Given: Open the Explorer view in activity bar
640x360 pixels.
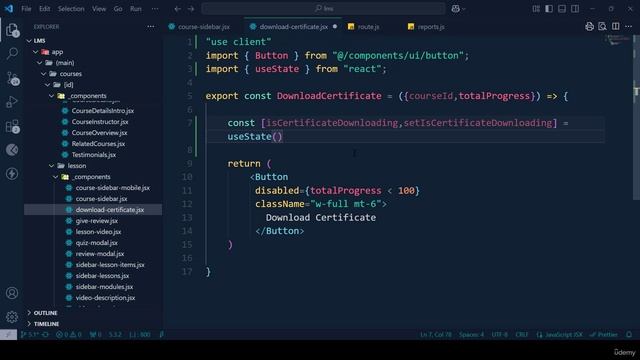Looking at the screenshot, I should coord(12,30).
